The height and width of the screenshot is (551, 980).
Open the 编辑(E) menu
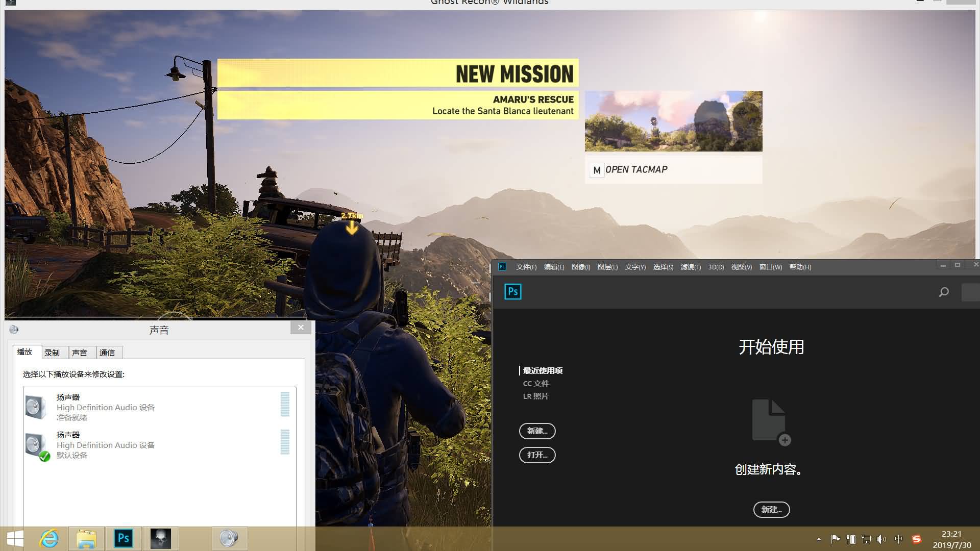(554, 267)
